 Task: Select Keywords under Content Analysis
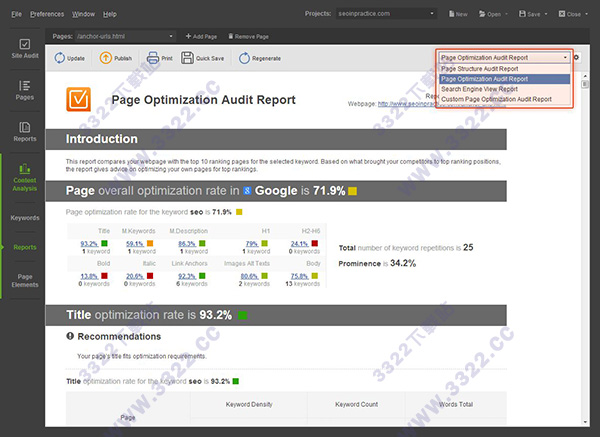(25, 217)
